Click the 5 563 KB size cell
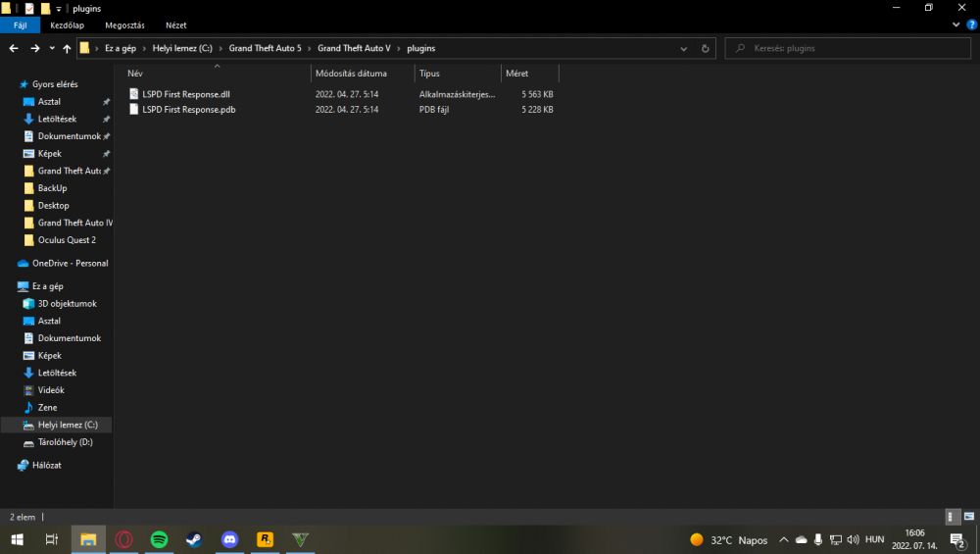Viewport: 980px width, 554px height. pos(537,94)
